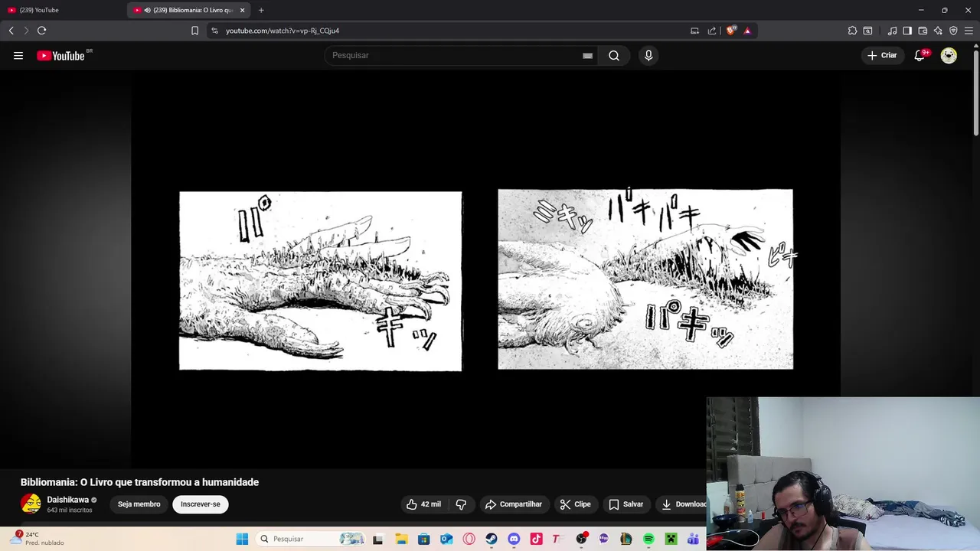This screenshot has width=980, height=551.
Task: Open cast to screen icon in address bar
Action: tap(694, 31)
